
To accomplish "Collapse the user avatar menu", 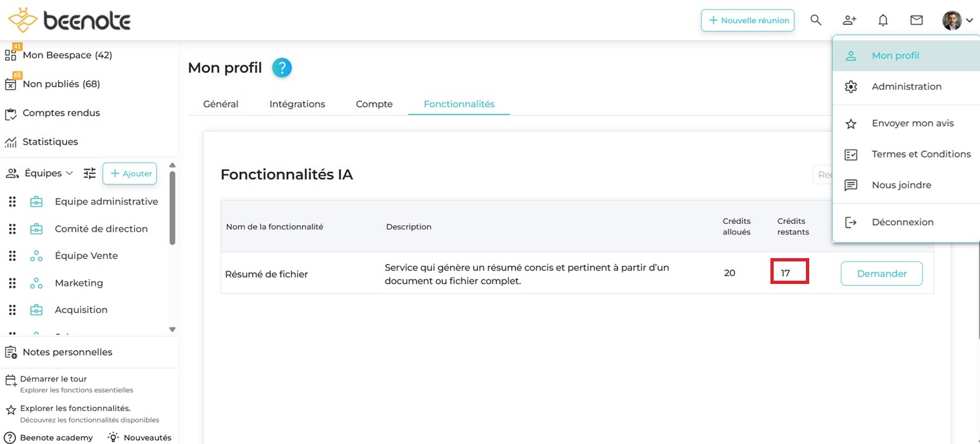I will coord(957,20).
